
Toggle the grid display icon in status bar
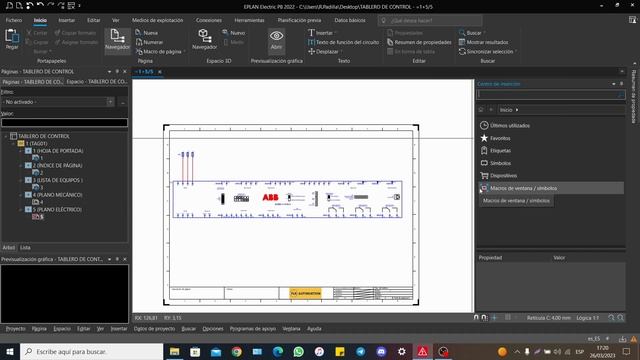pyautogui.click(x=508, y=317)
